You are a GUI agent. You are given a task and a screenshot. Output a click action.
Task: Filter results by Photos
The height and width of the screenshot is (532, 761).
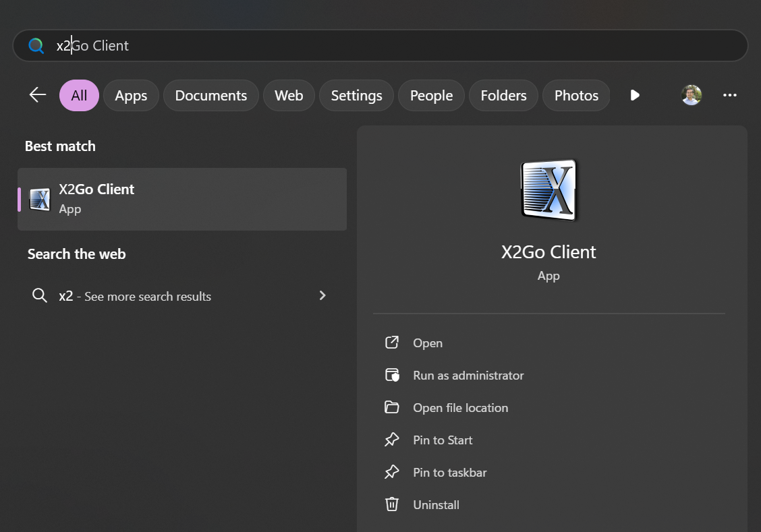tap(576, 96)
